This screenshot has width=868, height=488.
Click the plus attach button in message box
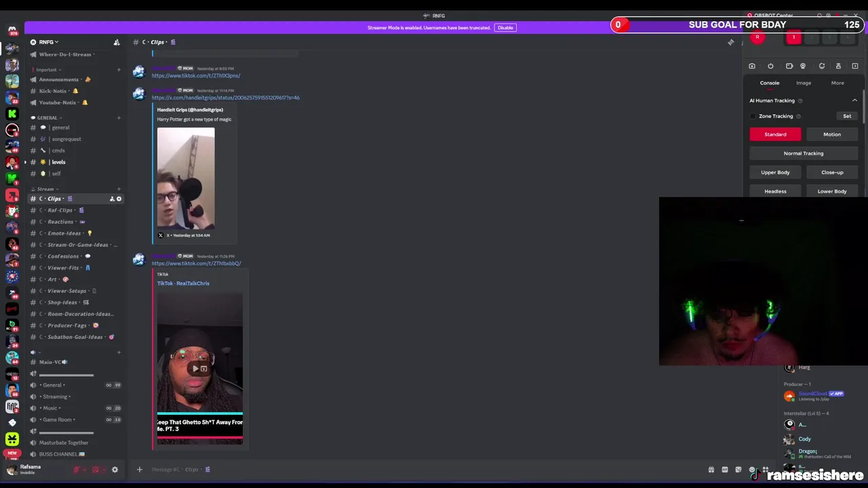point(140,469)
